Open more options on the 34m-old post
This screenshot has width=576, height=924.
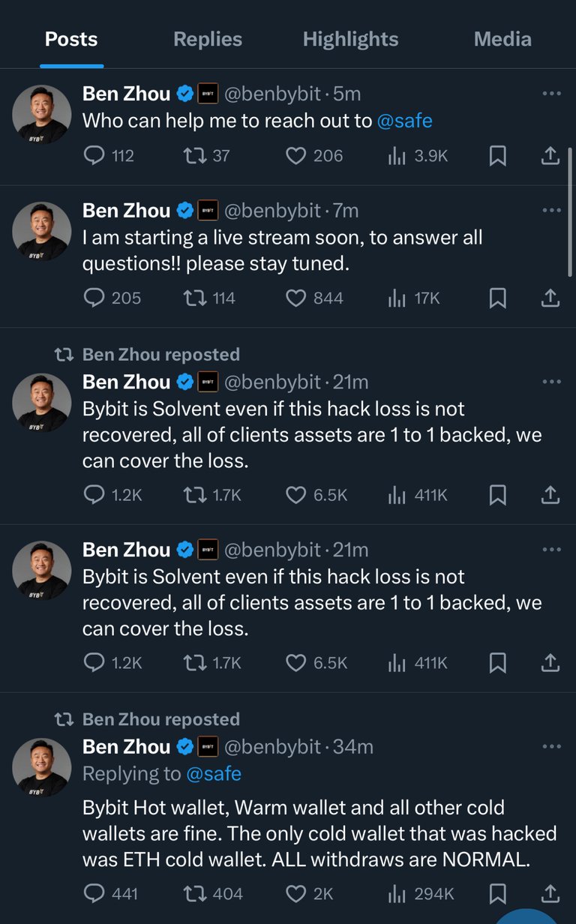pos(551,747)
